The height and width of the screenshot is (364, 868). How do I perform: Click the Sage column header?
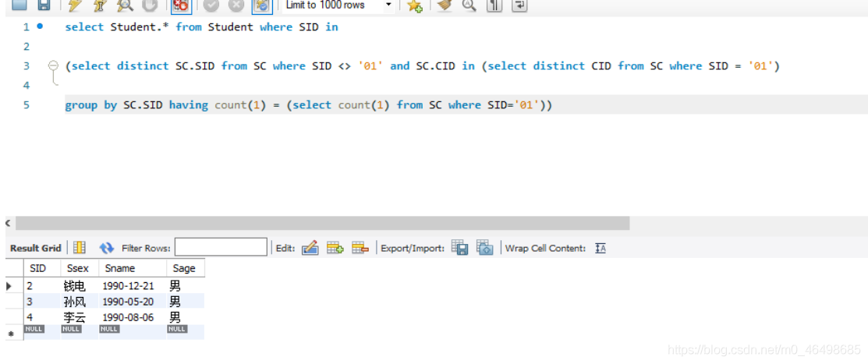pos(186,268)
